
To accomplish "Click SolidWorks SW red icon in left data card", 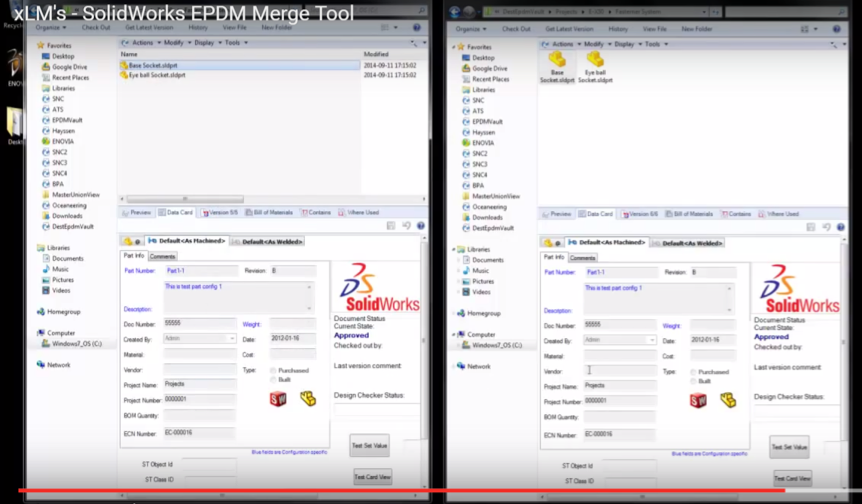I will 278,399.
